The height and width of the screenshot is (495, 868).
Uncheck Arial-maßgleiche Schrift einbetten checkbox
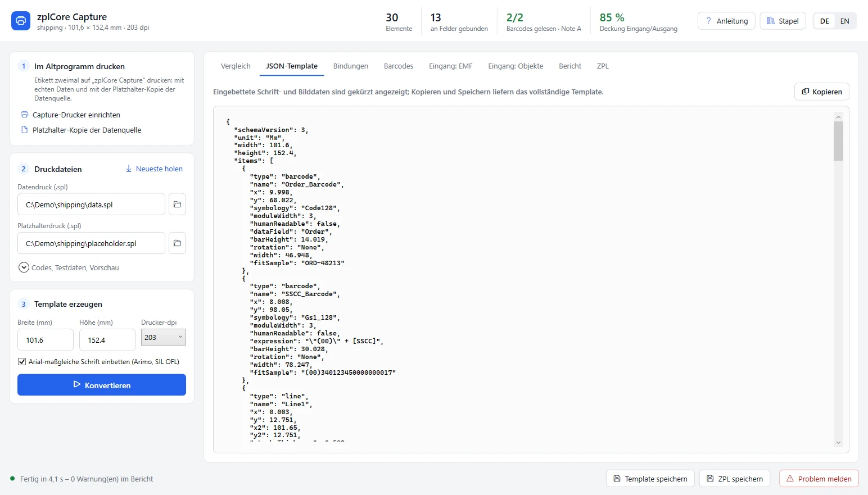coord(21,362)
